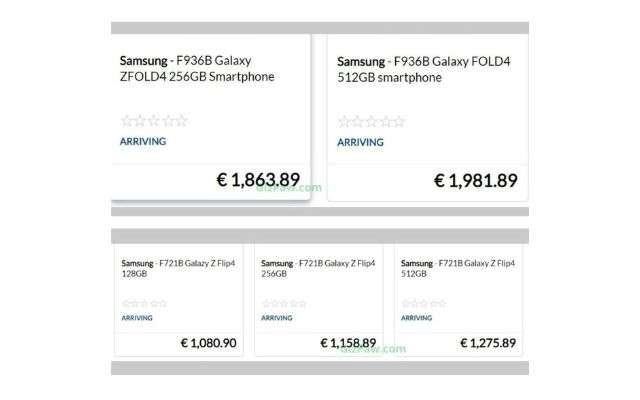Open the Galaxy Z Flip4 256GB listing

click(318, 268)
